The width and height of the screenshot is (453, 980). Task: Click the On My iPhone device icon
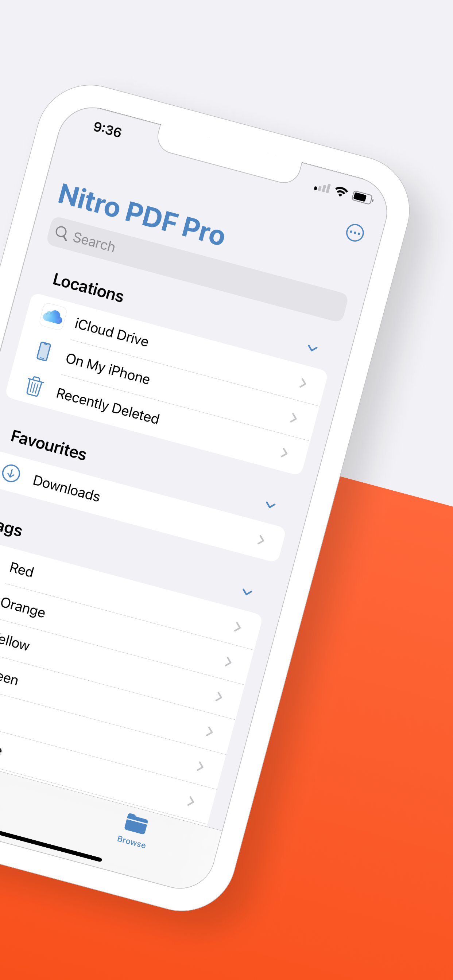pos(43,351)
